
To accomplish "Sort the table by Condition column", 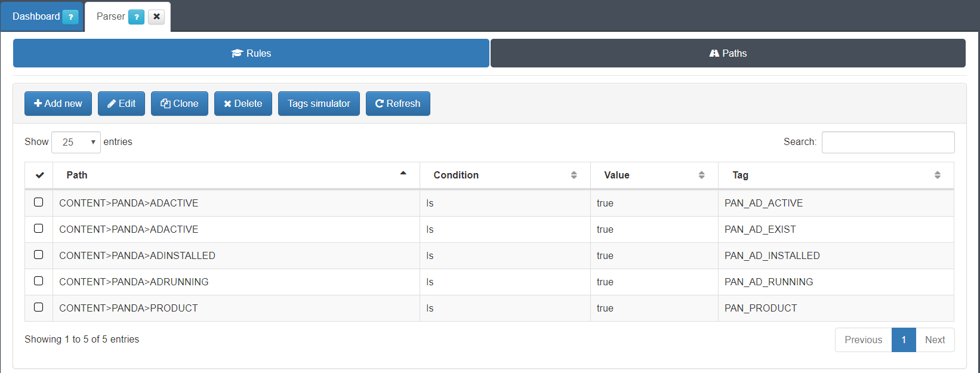I will 504,175.
